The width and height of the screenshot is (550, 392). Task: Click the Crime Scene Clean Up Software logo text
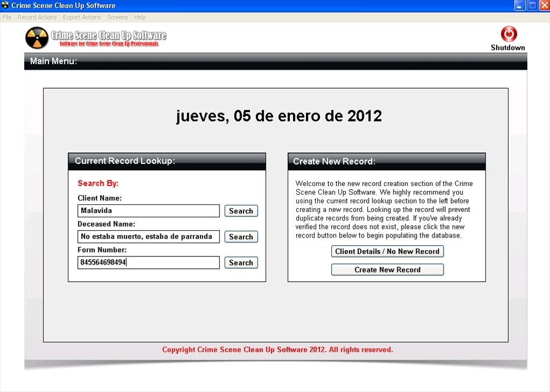click(x=109, y=38)
